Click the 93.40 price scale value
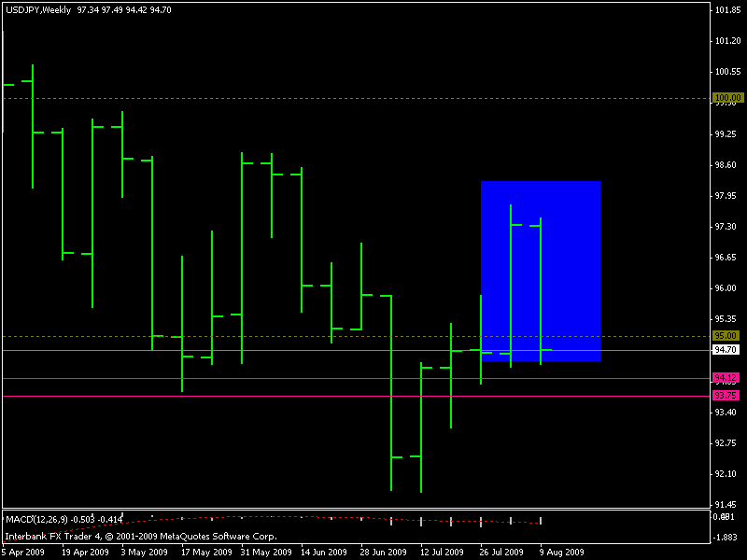Image resolution: width=747 pixels, height=560 pixels. (x=726, y=412)
